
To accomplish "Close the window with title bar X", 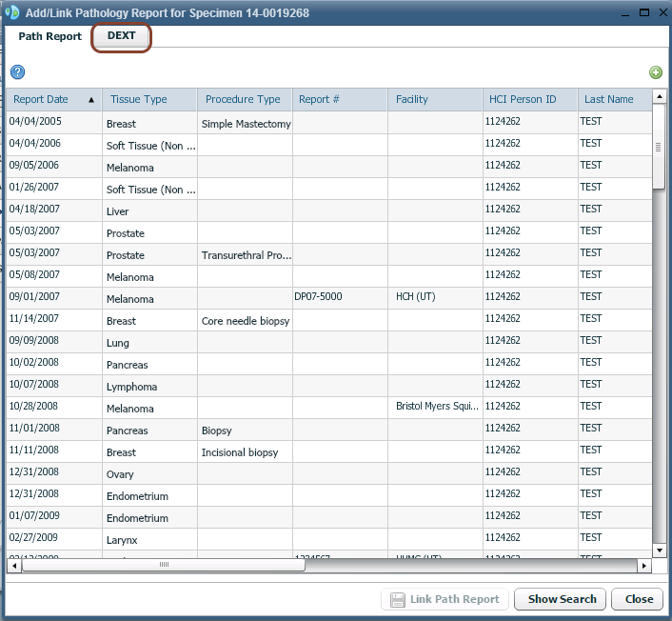I will coord(663,12).
